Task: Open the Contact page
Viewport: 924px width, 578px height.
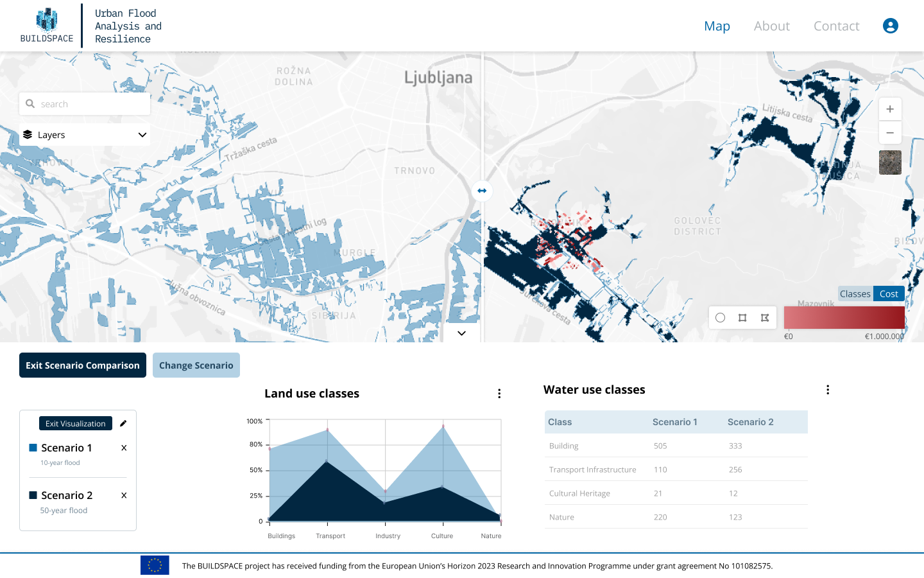Action: click(x=836, y=26)
